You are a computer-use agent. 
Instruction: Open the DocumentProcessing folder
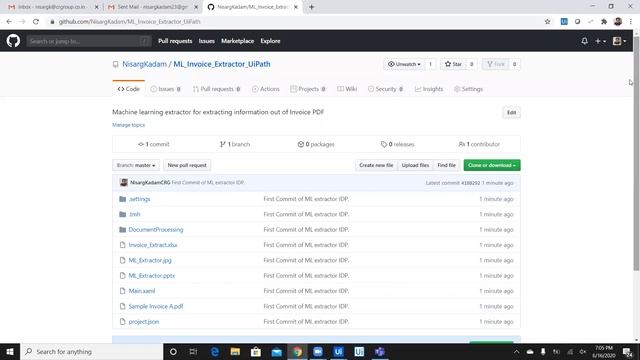point(156,229)
